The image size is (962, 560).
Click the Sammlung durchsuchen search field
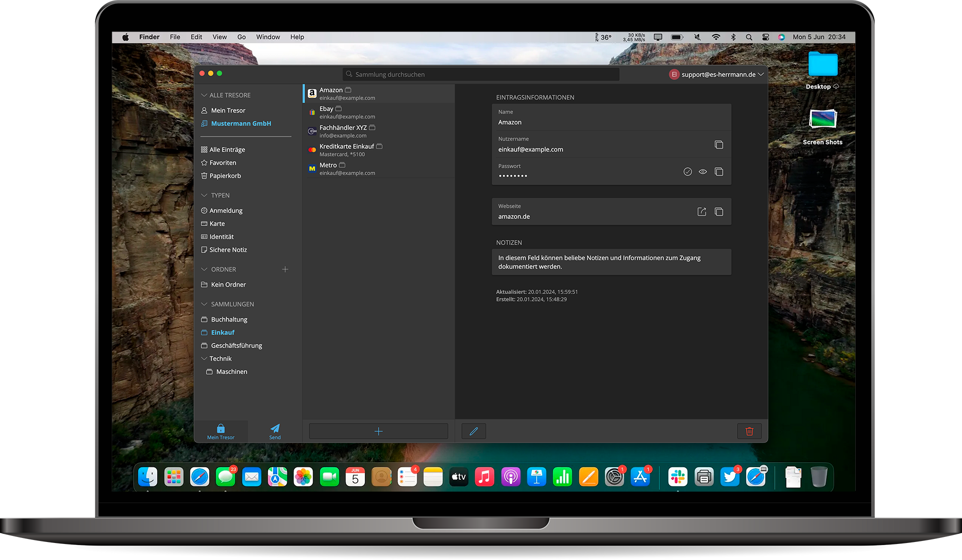[x=481, y=74]
